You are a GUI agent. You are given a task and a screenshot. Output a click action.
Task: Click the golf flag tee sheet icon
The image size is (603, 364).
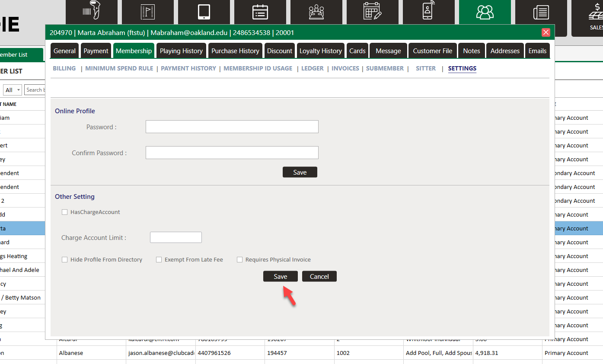[x=147, y=12]
